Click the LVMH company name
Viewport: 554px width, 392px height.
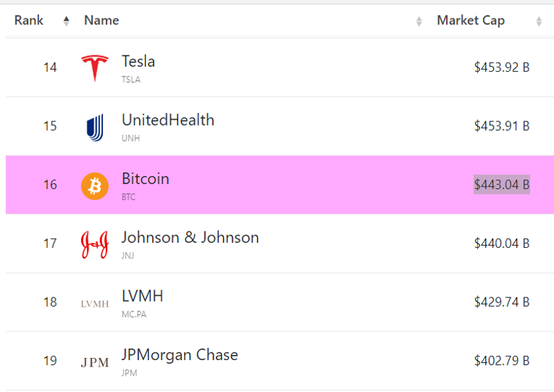(x=142, y=296)
